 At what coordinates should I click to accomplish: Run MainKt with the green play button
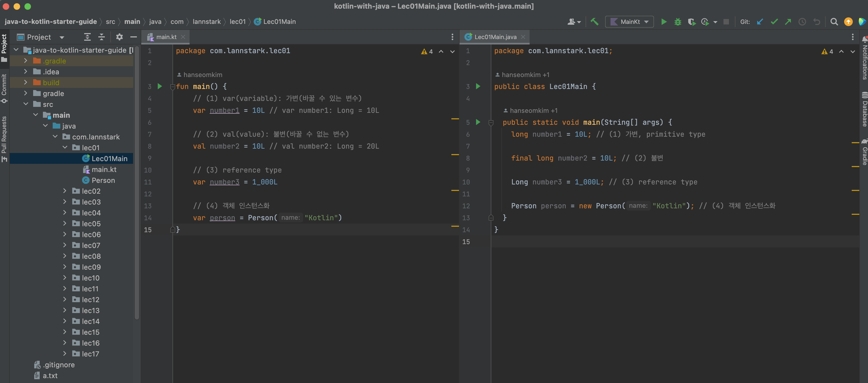[x=663, y=21]
